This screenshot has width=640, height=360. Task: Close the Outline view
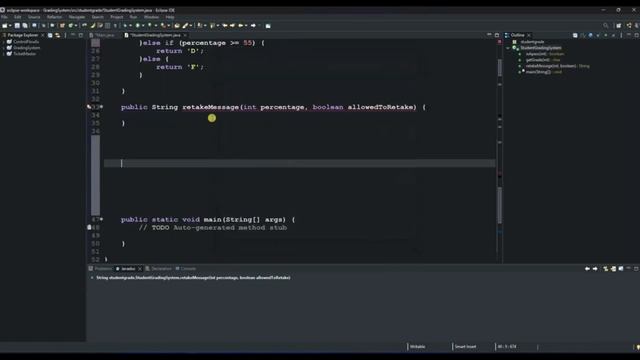(529, 35)
